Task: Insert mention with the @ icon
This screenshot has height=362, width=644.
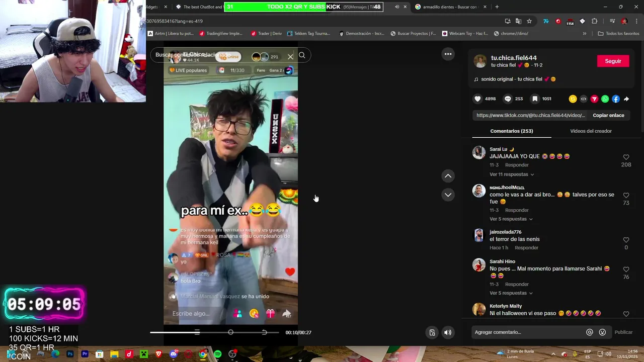Action: coord(590,332)
